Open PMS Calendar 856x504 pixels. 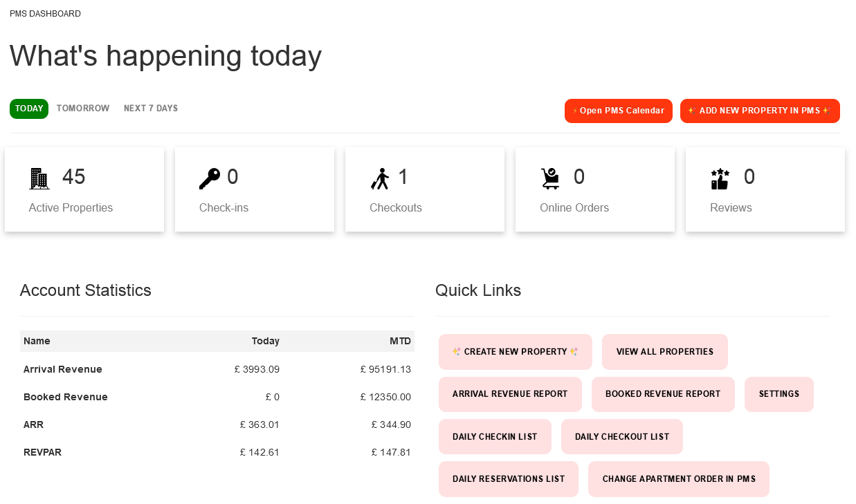tap(619, 111)
